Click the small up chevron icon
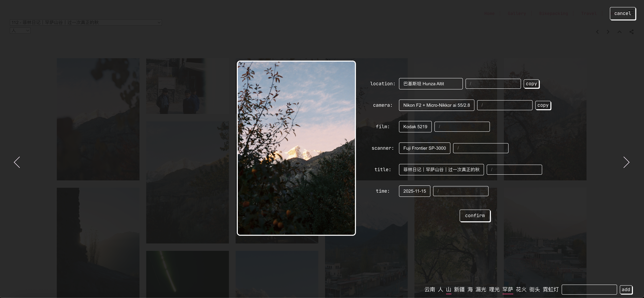644x298 pixels. (619, 32)
